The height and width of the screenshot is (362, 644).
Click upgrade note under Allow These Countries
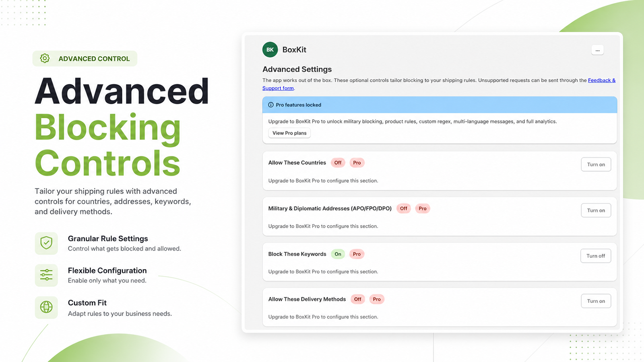(323, 181)
